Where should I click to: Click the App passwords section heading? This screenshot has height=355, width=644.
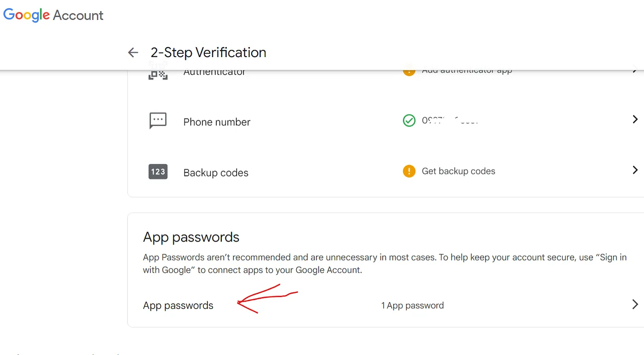pos(191,237)
